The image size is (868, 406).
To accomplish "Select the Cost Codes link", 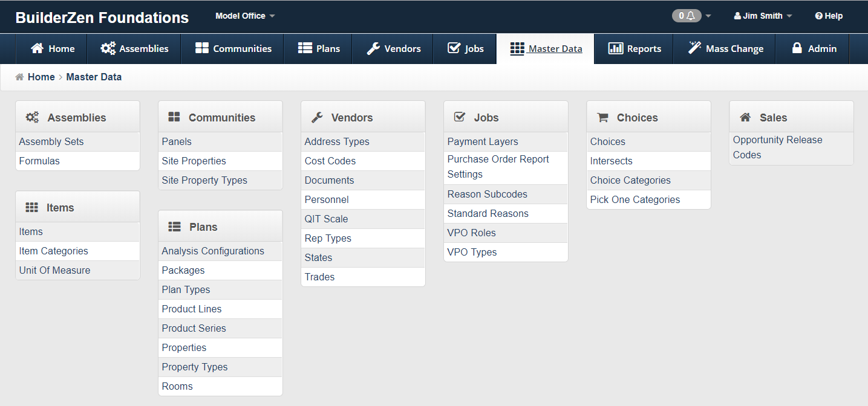I will click(330, 161).
